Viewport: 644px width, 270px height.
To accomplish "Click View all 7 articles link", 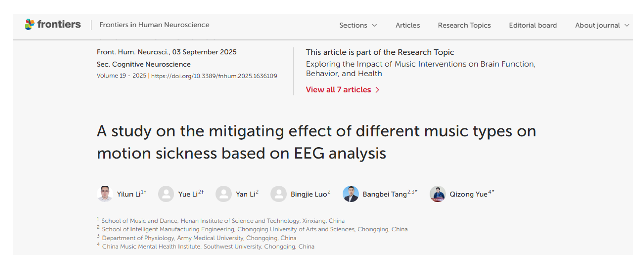I will coord(338,90).
